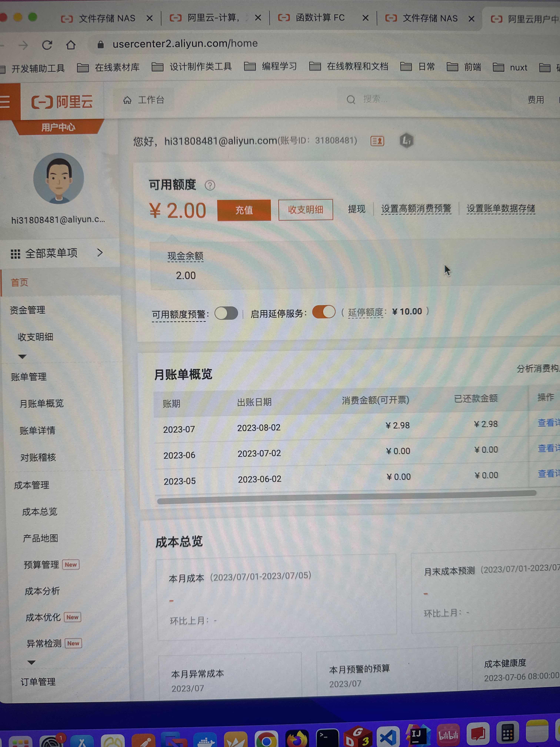The width and height of the screenshot is (560, 747).
Task: Expand 全部菜单项 with the chevron arrow
Action: point(100,253)
